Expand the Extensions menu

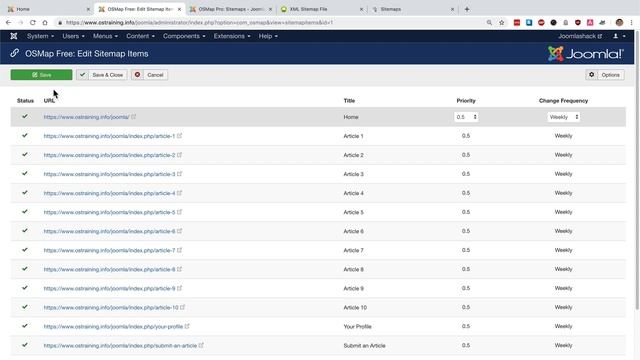tap(231, 36)
